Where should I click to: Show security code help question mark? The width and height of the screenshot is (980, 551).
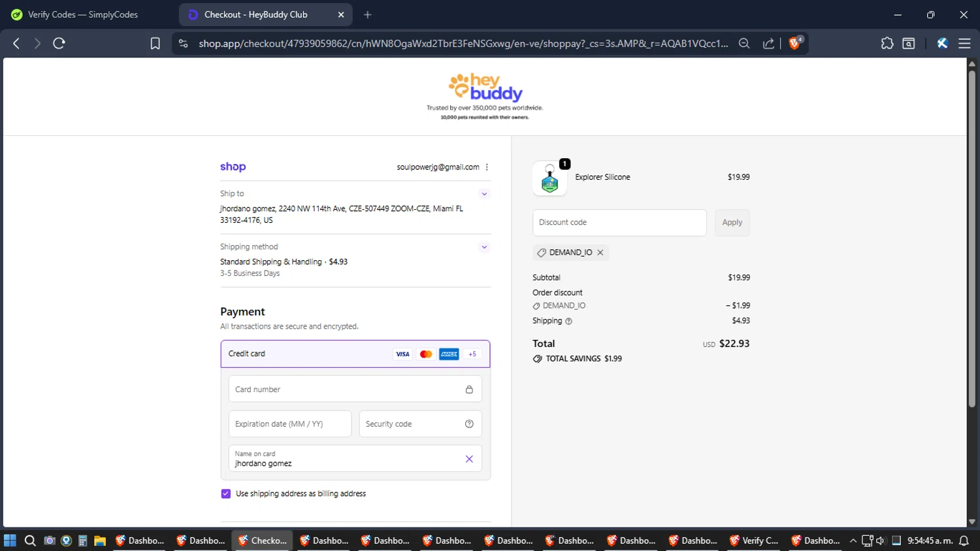point(469,424)
